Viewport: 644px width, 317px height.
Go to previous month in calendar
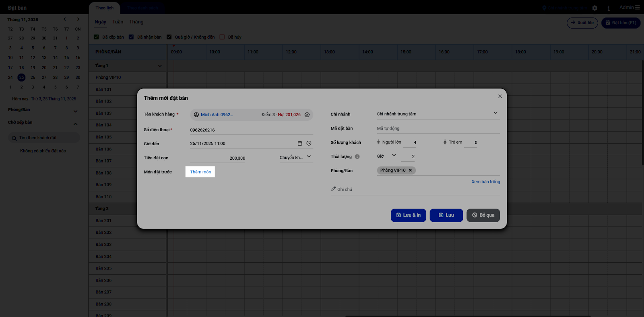[x=65, y=19]
